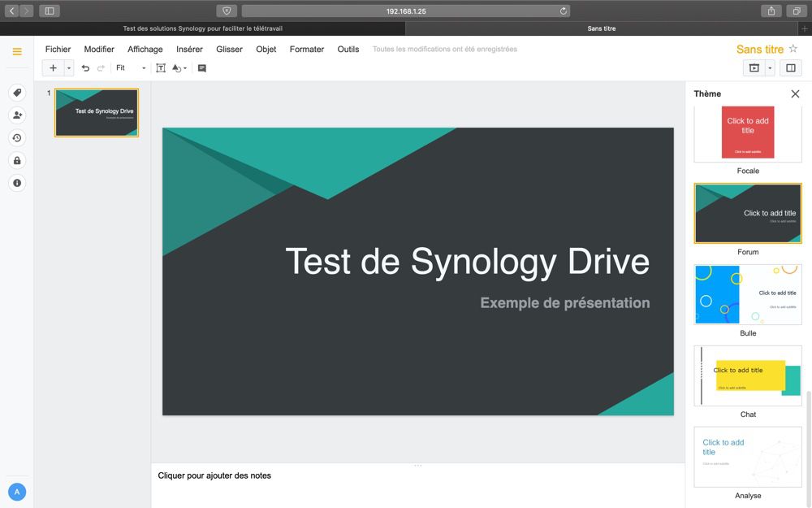Viewport: 812px width, 508px height.
Task: Go back in the browser
Action: tap(11, 11)
